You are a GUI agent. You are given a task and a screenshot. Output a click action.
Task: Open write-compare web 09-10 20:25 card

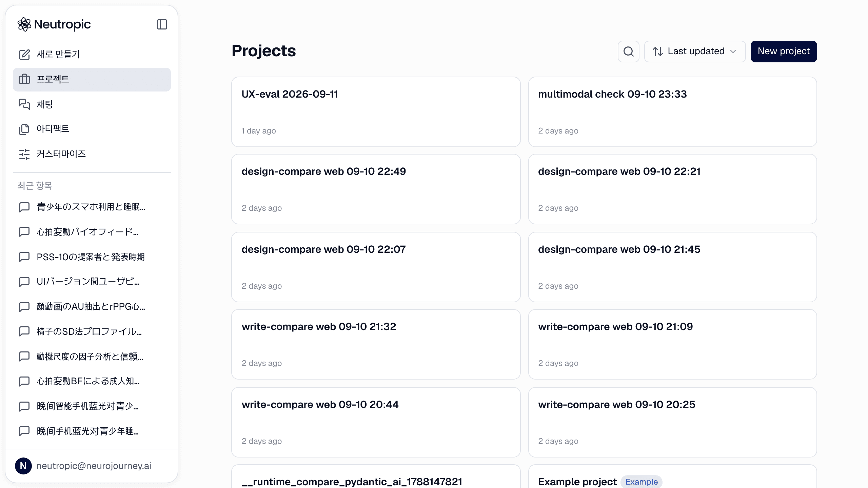tap(672, 422)
